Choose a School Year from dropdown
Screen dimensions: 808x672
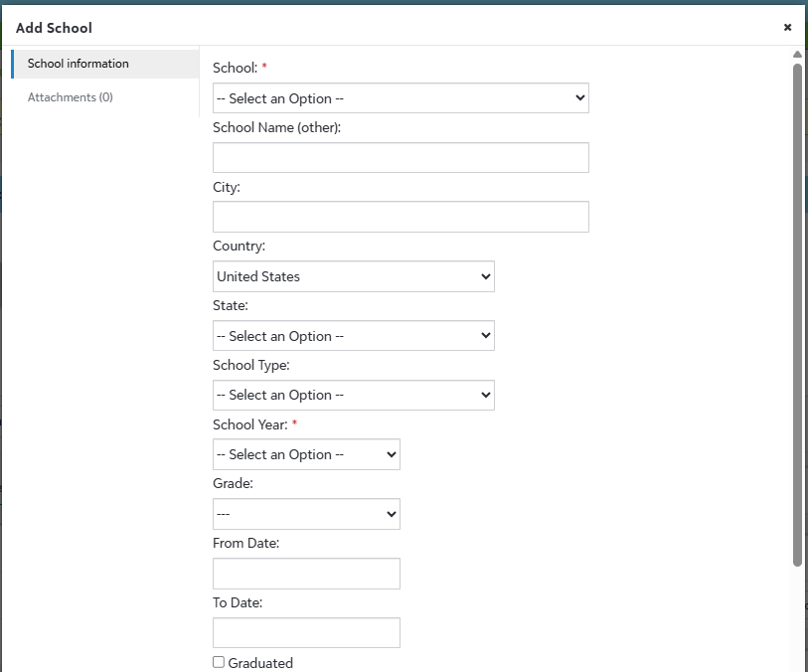click(x=306, y=454)
